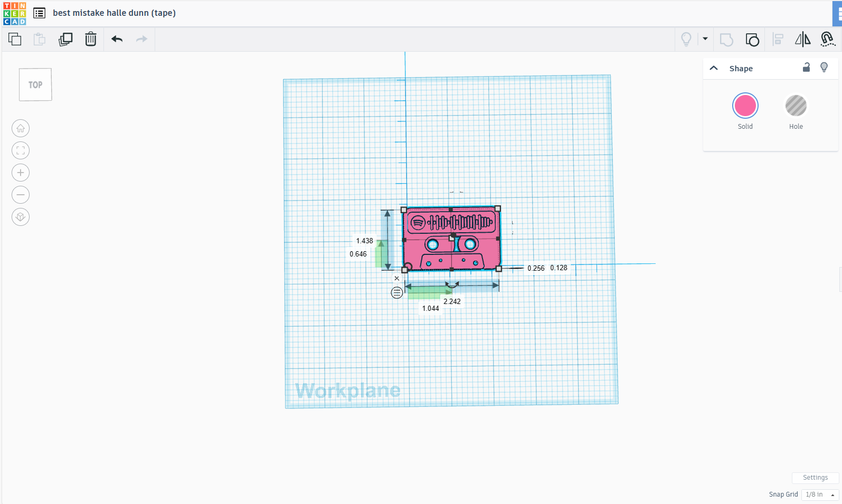
Task: Open the Snap Grid 1/8 in dropdown
Action: tap(820, 495)
